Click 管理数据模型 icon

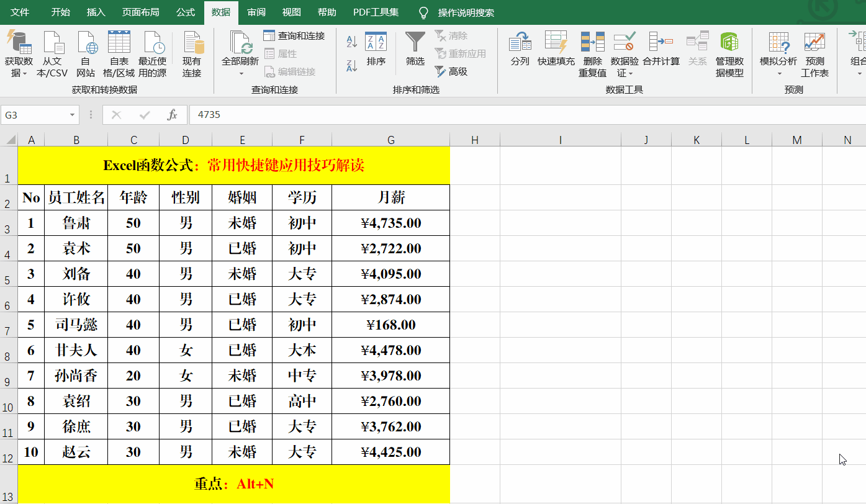pyautogui.click(x=729, y=42)
